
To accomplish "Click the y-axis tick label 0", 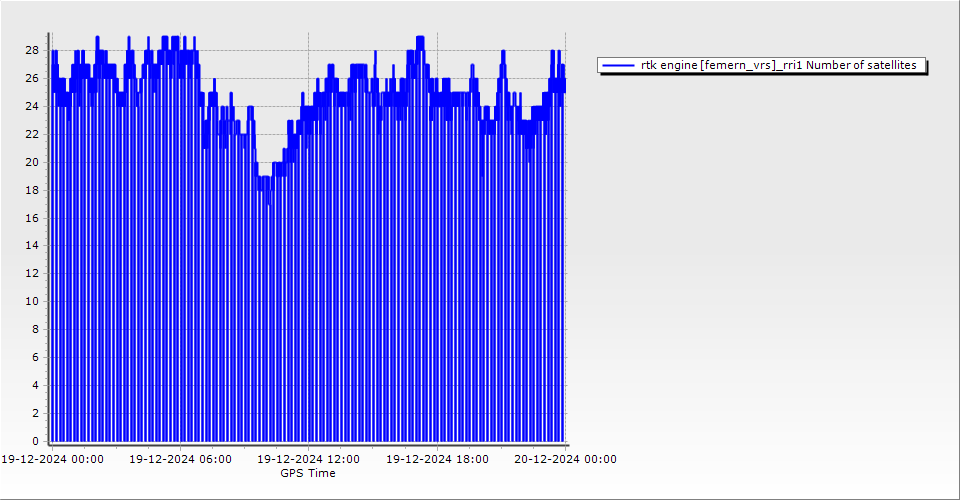I will 35,441.
